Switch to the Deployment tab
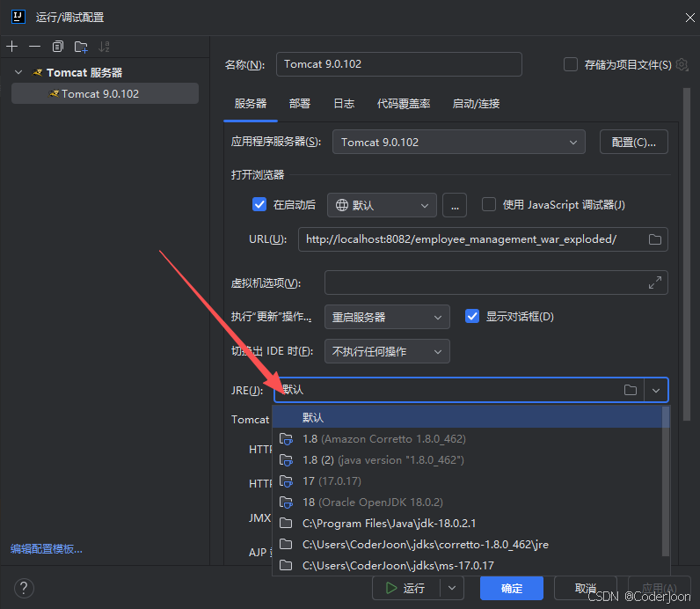The image size is (700, 609). (x=300, y=104)
